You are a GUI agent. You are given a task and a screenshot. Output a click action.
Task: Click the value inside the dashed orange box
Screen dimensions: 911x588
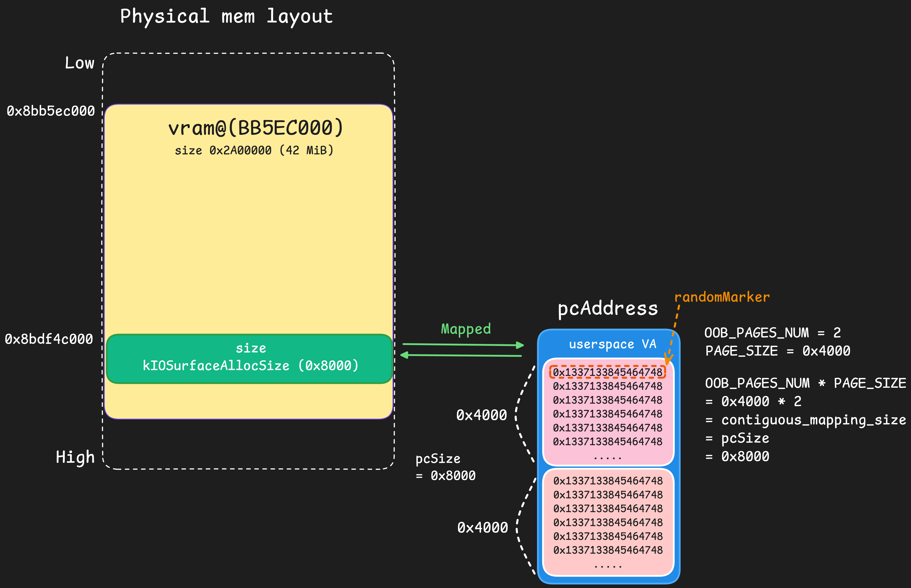click(x=607, y=372)
